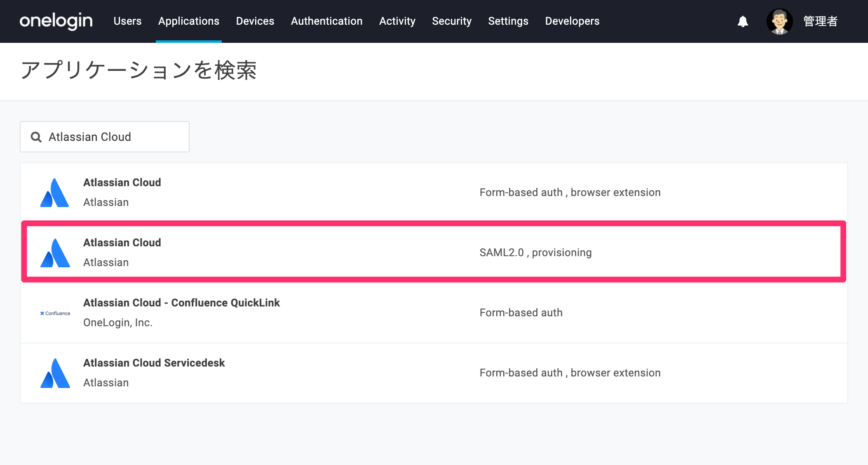Click 'SAML2.0 , provisioning' text

pyautogui.click(x=535, y=252)
